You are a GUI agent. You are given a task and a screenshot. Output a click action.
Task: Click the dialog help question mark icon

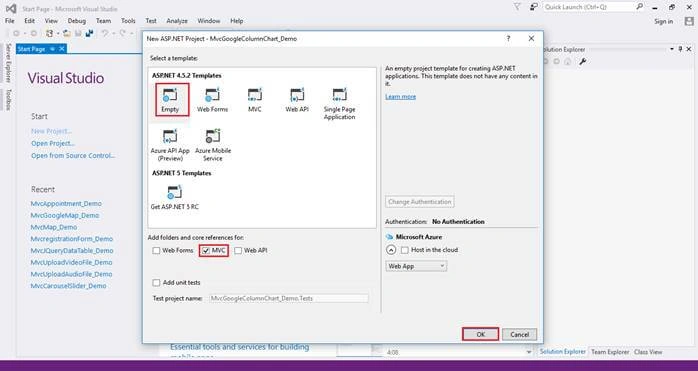[x=508, y=39]
